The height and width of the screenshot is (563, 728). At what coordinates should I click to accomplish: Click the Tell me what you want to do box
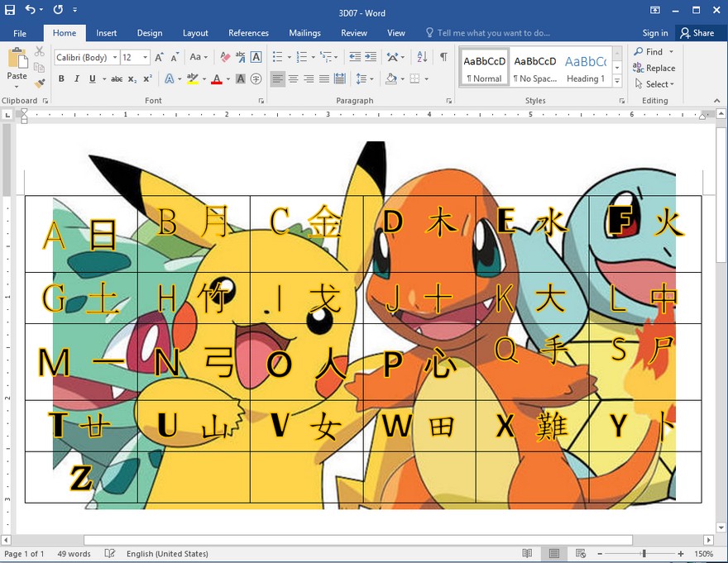[x=488, y=33]
